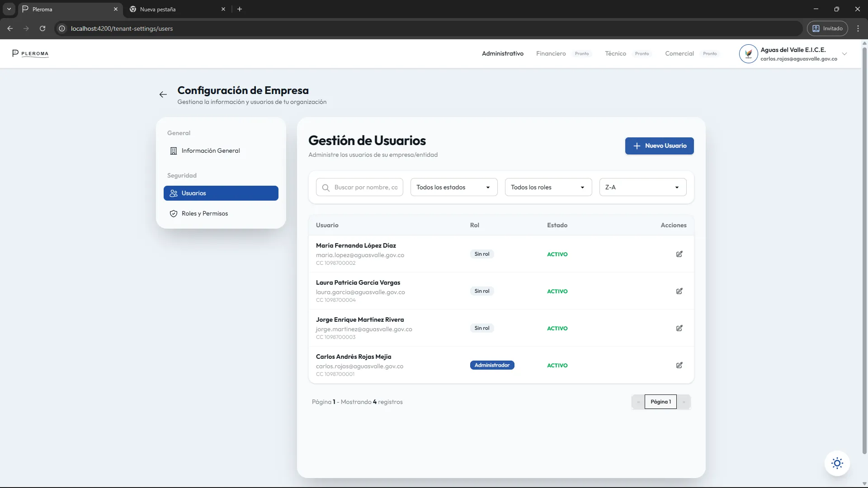Viewport: 868px width, 488px height.
Task: Click the edit pencil for Carlos Andrés Rojas Mejía
Action: [x=679, y=365]
